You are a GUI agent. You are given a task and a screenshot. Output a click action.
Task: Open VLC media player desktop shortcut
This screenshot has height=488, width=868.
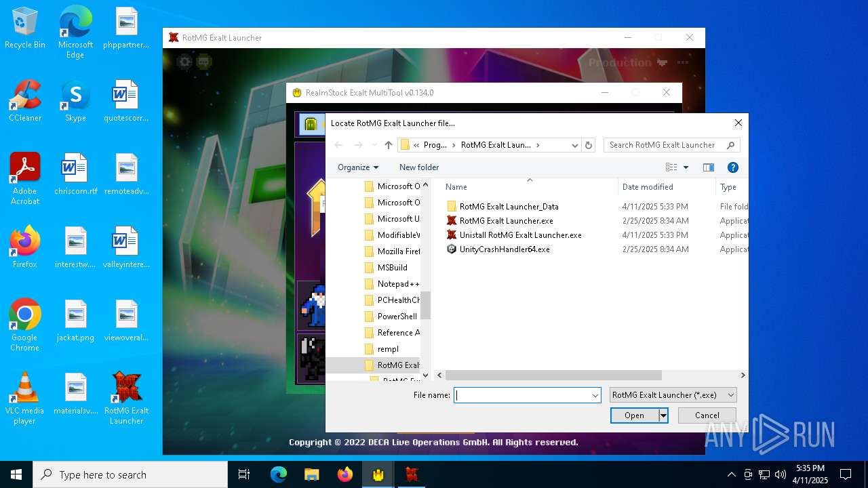point(25,399)
